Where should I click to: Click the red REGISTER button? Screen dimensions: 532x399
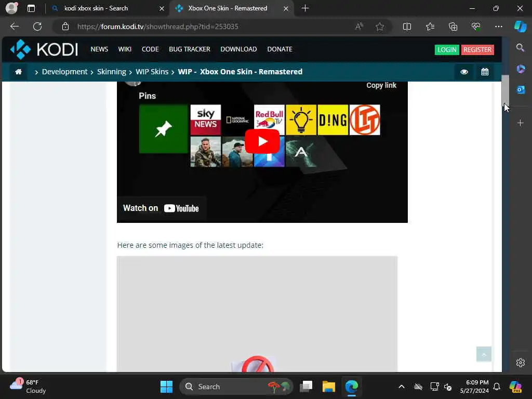[x=477, y=49]
